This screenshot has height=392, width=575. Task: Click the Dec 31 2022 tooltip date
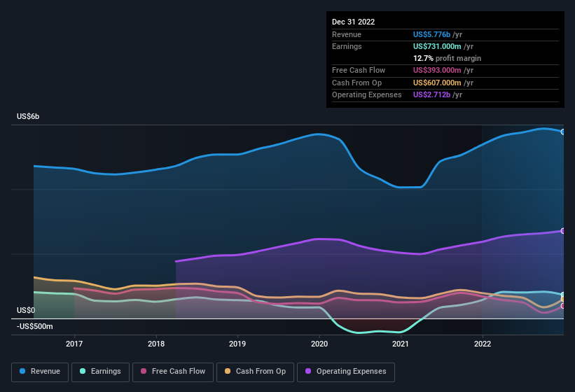coord(353,22)
